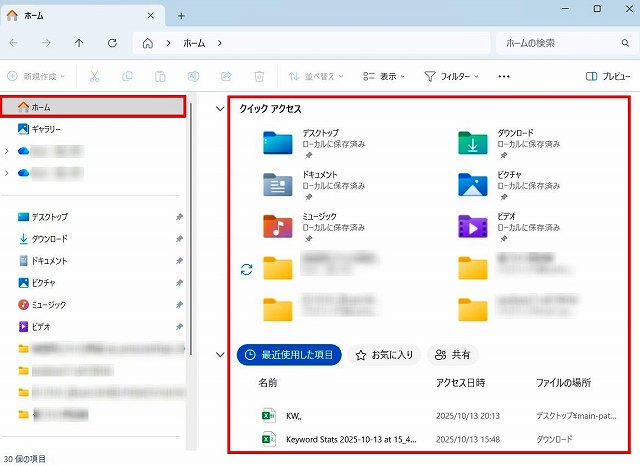This screenshot has width=640, height=466.
Task: Switch to the 共有 tab
Action: 452,355
